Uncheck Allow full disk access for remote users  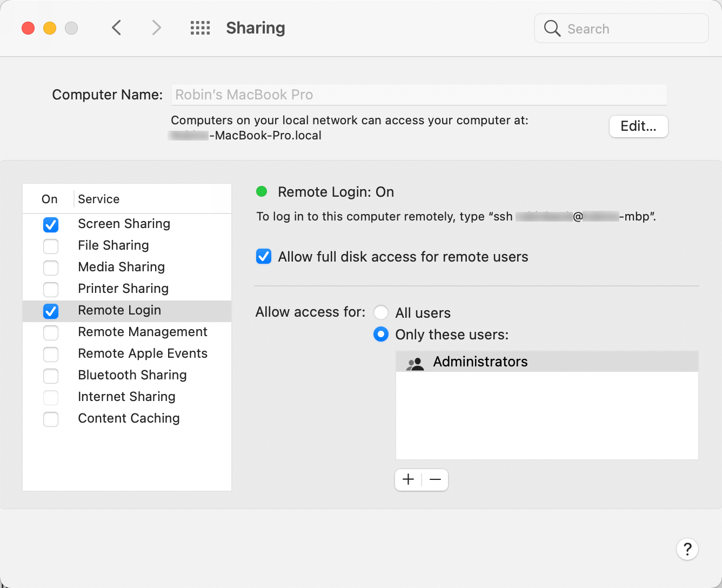point(264,256)
